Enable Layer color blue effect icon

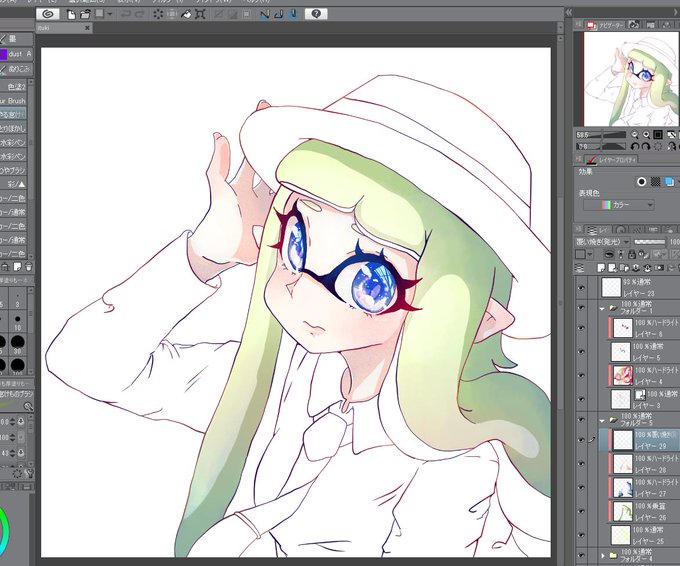(670, 182)
